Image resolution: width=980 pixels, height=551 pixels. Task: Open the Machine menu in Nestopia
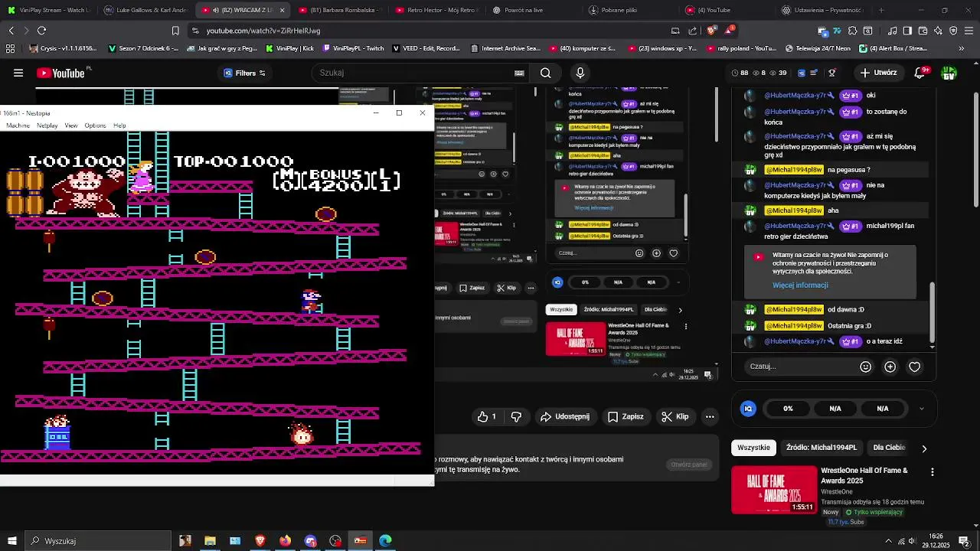pyautogui.click(x=18, y=126)
